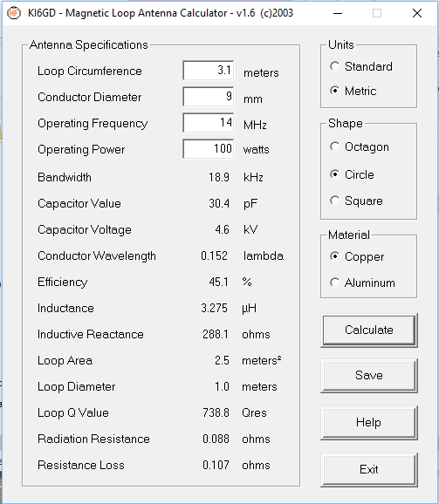Focus the Loop Circumference input field
439x504 pixels.
click(209, 70)
